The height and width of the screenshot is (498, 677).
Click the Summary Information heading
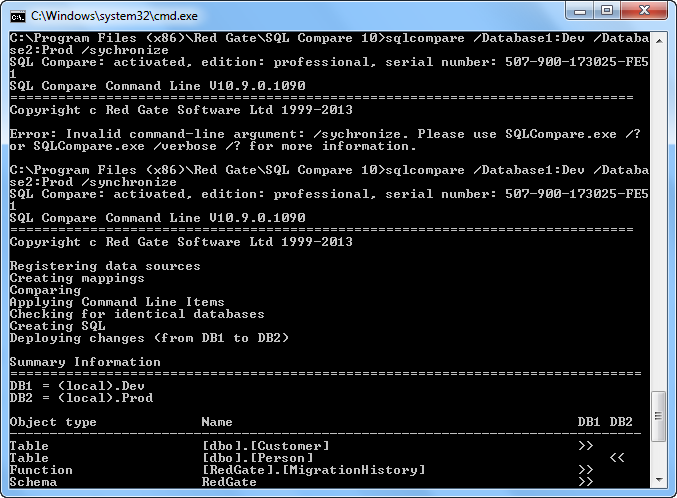pyautogui.click(x=85, y=362)
